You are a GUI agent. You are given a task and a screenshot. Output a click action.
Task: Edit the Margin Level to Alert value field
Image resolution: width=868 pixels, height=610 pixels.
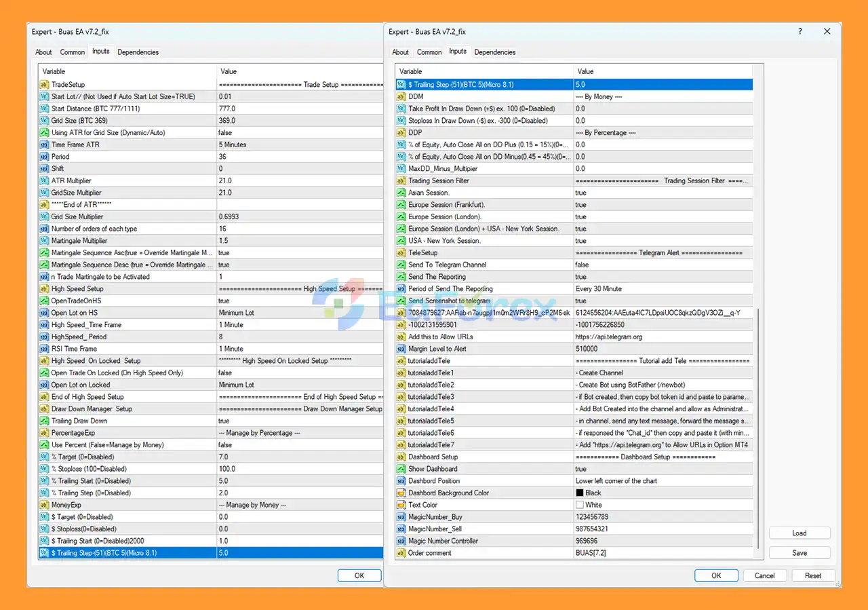[x=587, y=349]
